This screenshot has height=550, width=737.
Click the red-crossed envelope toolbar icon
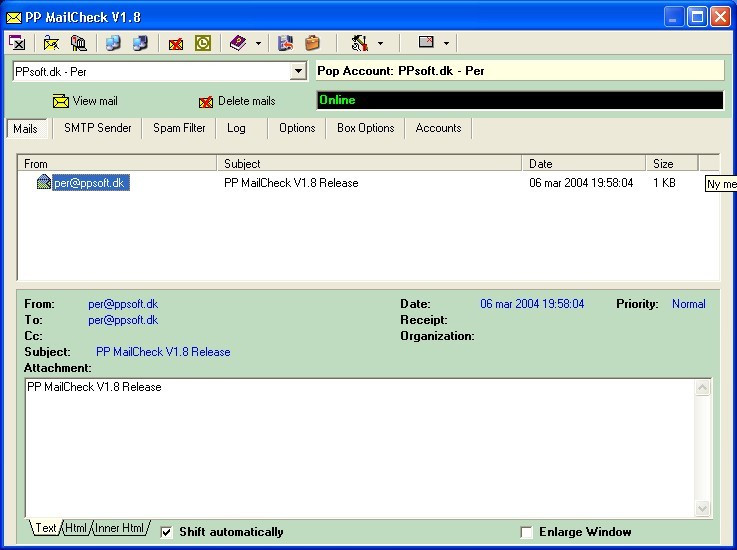(x=175, y=44)
